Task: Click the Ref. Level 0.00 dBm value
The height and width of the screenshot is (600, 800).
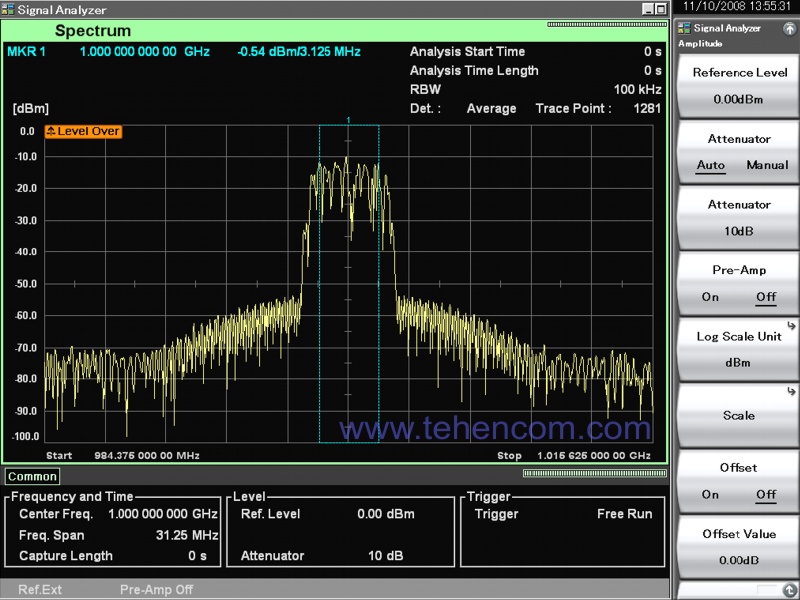Action: 386,514
